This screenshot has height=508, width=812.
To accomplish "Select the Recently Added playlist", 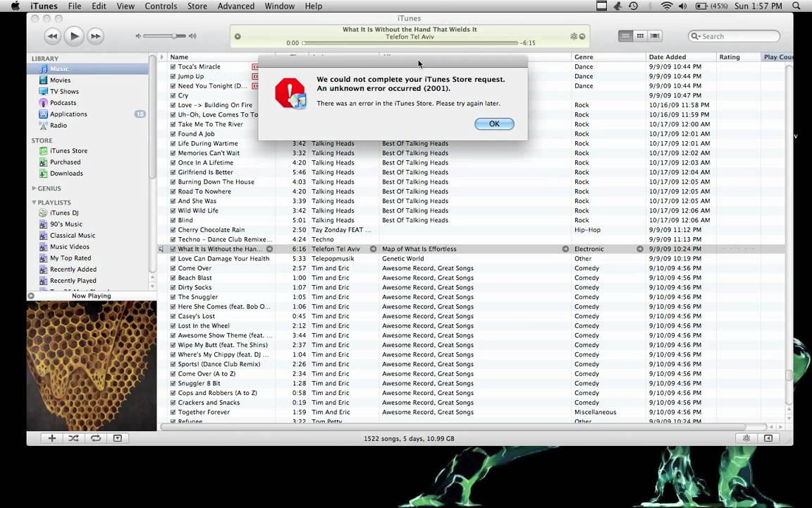I will (x=73, y=270).
